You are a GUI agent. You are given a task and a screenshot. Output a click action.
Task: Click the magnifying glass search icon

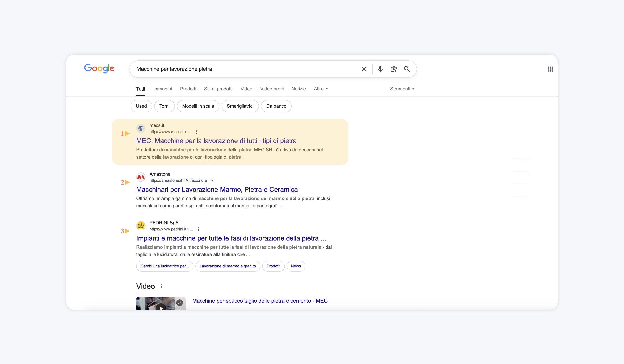[407, 69]
